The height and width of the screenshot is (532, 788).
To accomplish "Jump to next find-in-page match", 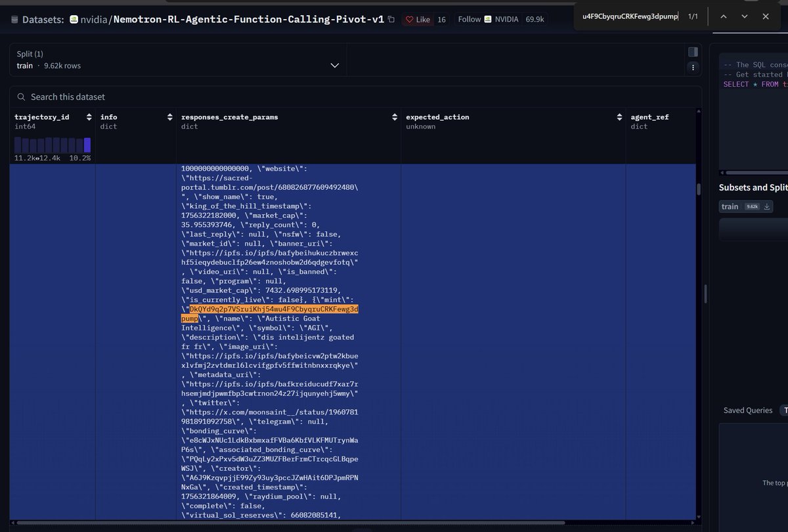I will click(x=745, y=16).
